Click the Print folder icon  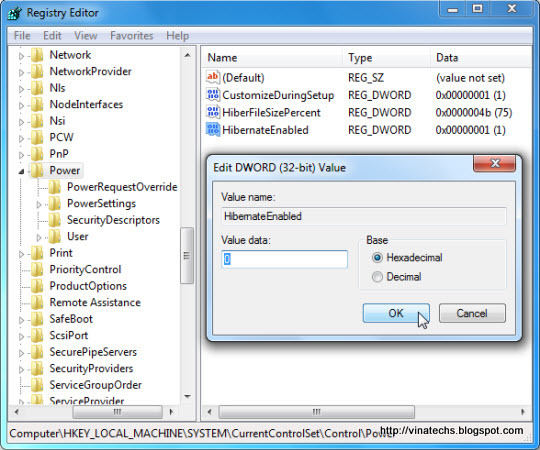coord(37,253)
